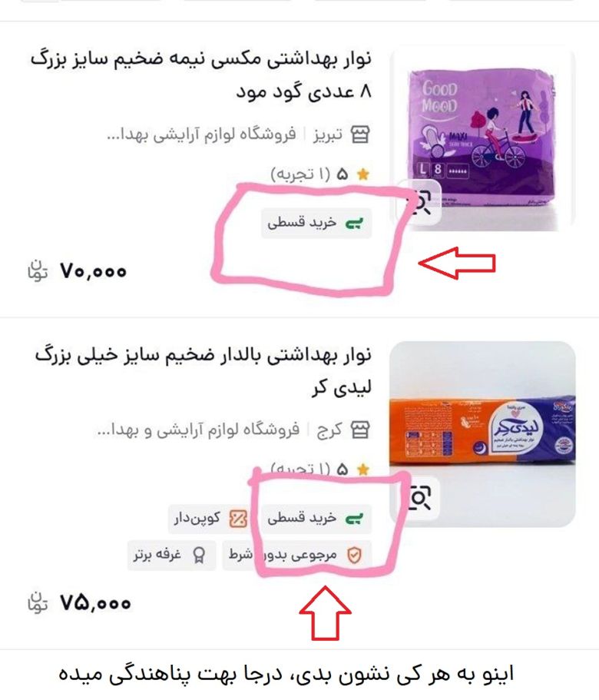This screenshot has height=700, width=599.
Task: Select خرید قسطی badge on Lady Care product
Action: click(316, 519)
